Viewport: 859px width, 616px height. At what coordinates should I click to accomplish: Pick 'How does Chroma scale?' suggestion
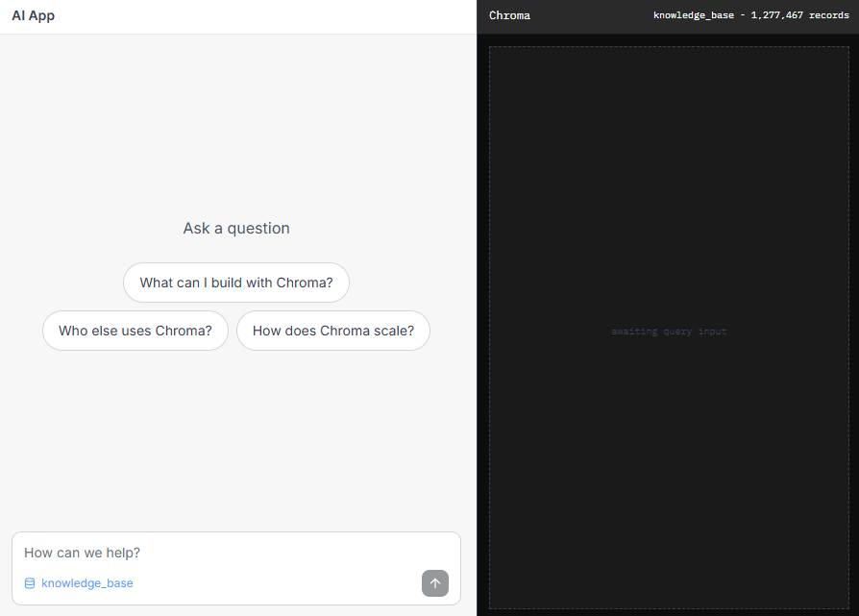(333, 331)
